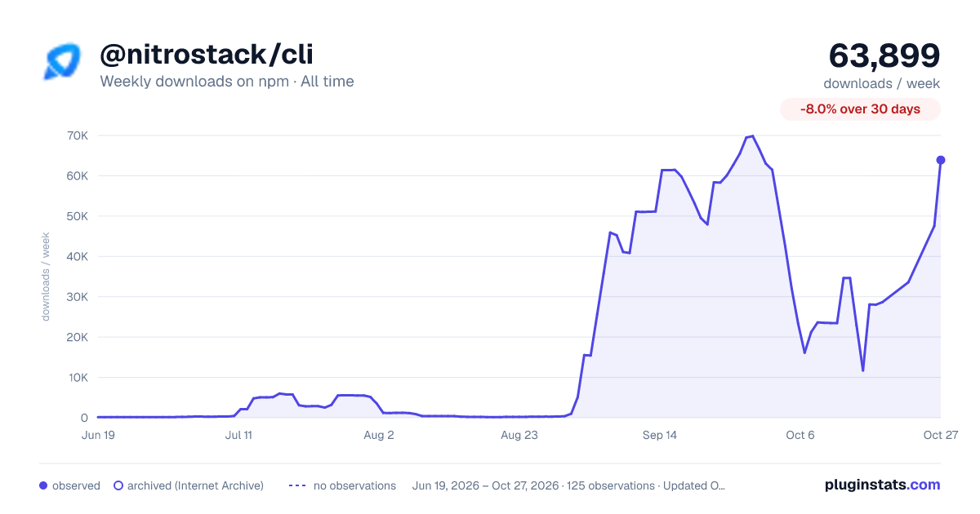
Task: Click the 20K y-axis label
Action: (x=77, y=337)
